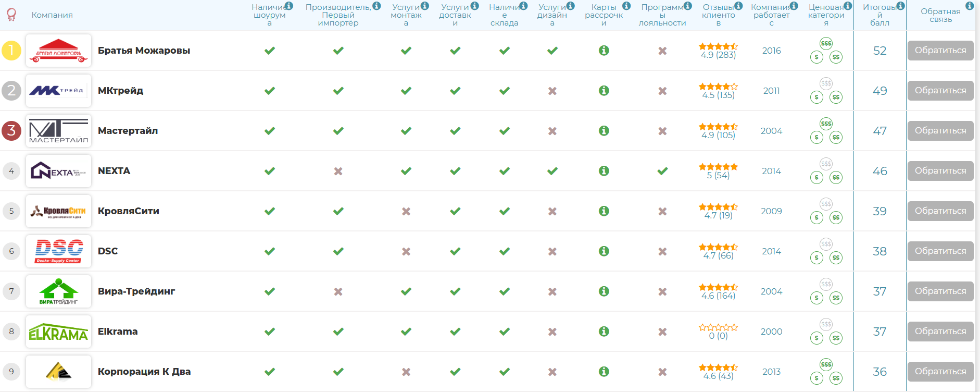The height and width of the screenshot is (392, 980).
Task: Click the Обратиться button for Братья Можаровы
Action: coord(940,51)
